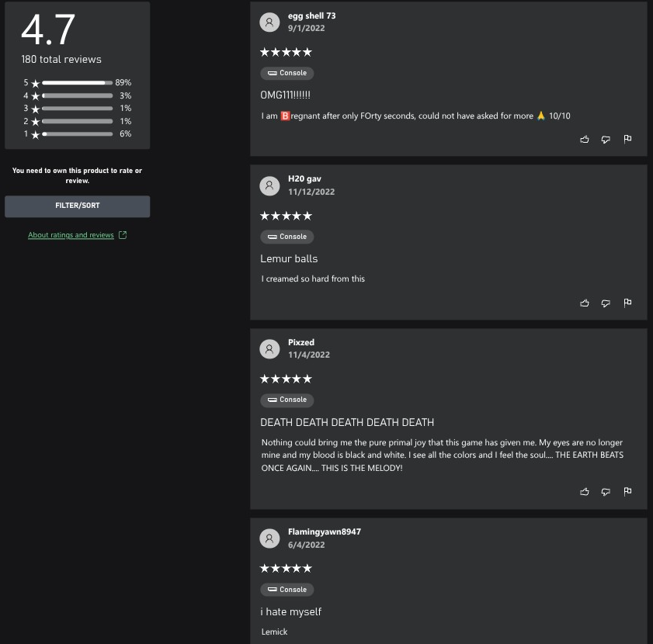Open the FILTER/SORT options
Image resolution: width=653 pixels, height=644 pixels.
(77, 206)
